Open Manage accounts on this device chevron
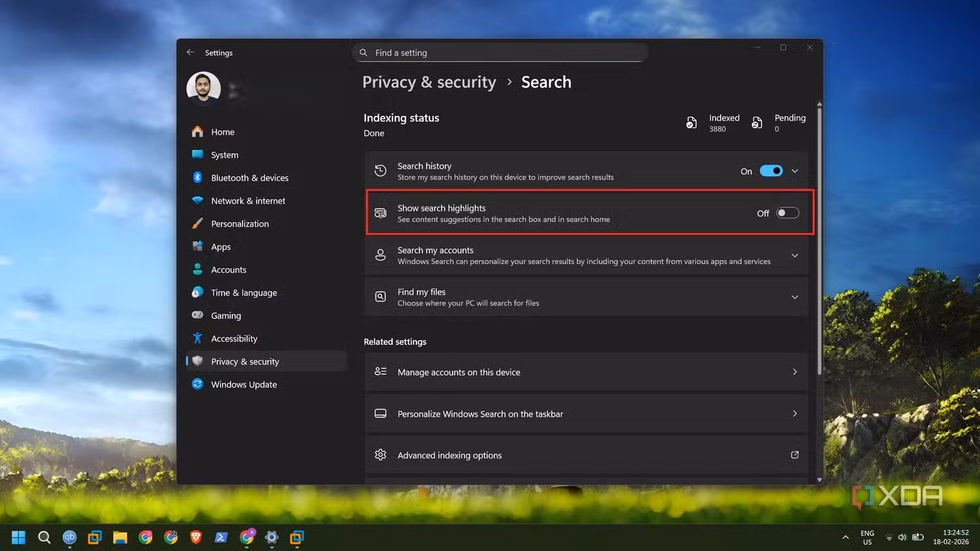980x551 pixels. tap(795, 372)
